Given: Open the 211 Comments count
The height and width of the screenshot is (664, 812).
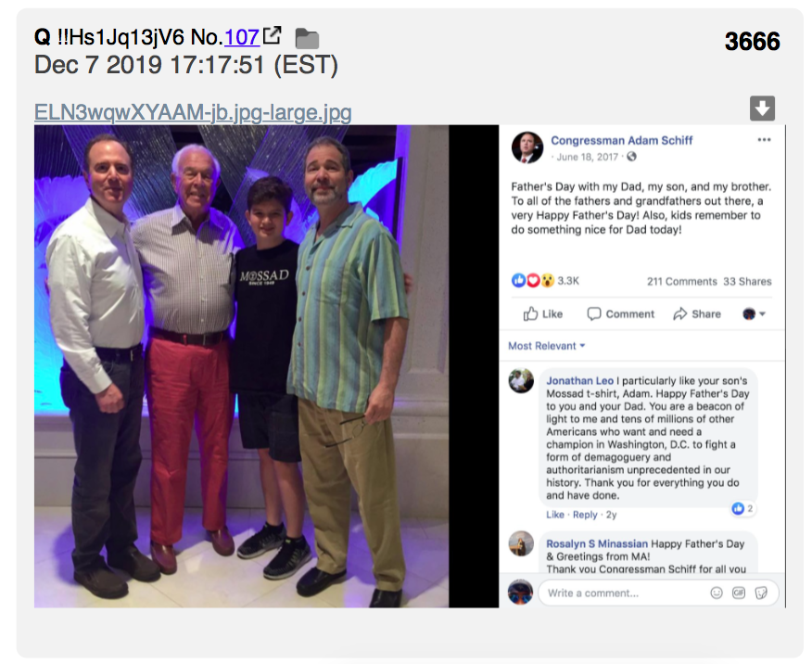Looking at the screenshot, I should coord(681,282).
